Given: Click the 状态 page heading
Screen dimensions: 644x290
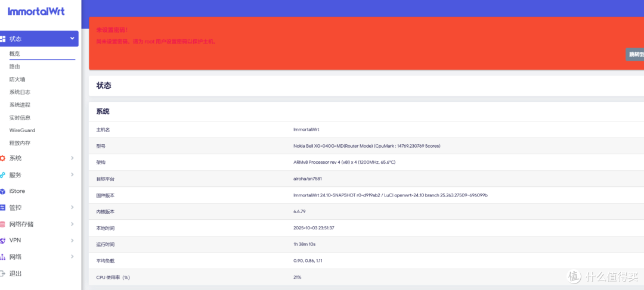Looking at the screenshot, I should coord(104,86).
